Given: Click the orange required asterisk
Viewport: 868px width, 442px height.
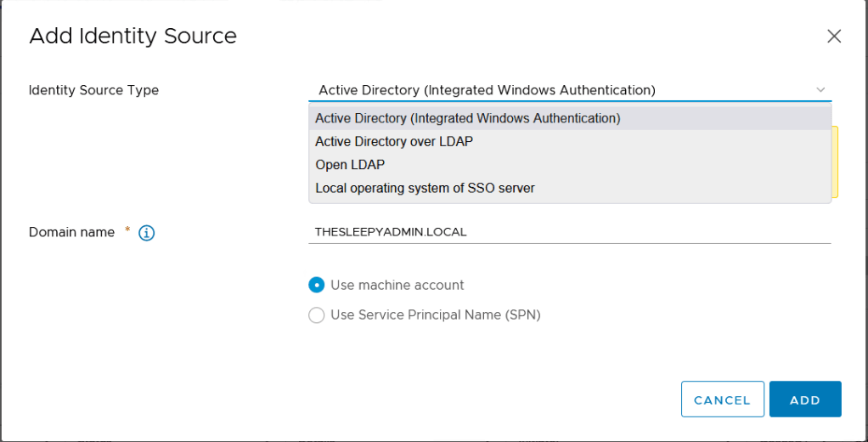Looking at the screenshot, I should (127, 230).
